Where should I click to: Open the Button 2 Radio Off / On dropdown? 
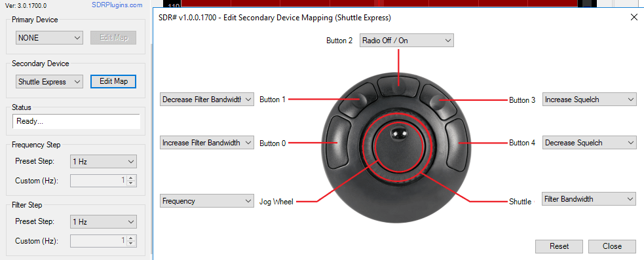click(407, 41)
